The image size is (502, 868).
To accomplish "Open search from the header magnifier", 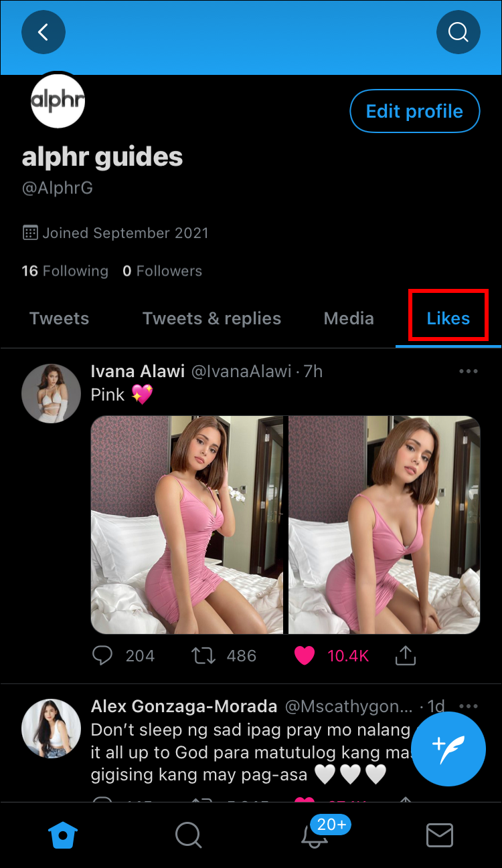I will click(458, 32).
